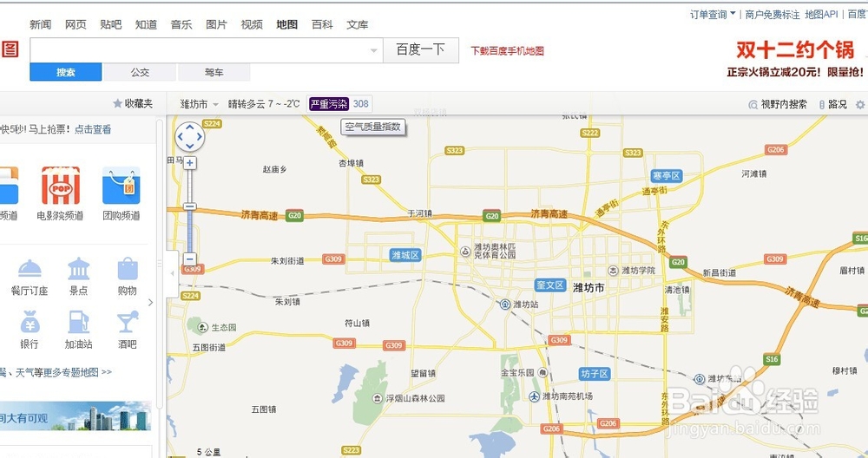Viewport: 868px width, 458px height.
Task: Switch to the 搜索 tab
Action: coord(66,72)
